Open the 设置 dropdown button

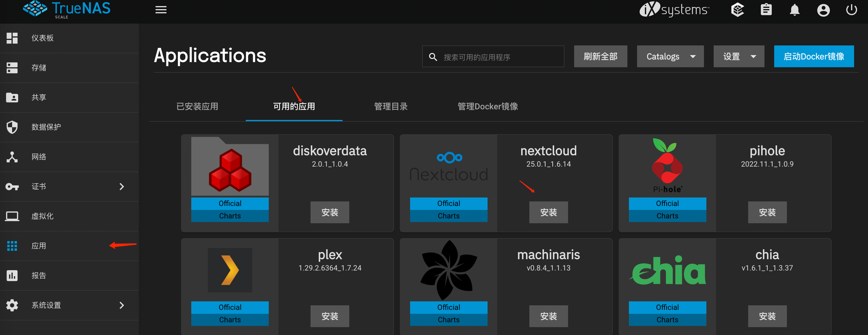tap(738, 56)
